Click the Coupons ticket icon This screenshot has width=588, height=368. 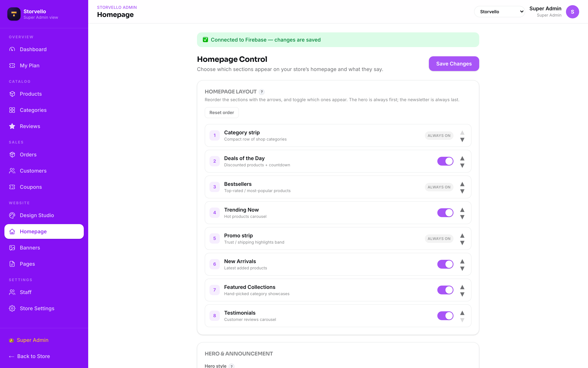tap(12, 187)
